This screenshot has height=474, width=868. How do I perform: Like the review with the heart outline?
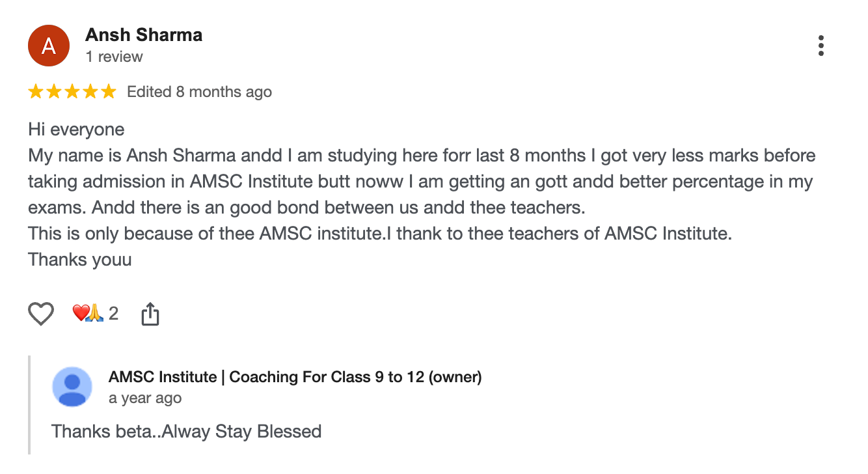(x=41, y=314)
